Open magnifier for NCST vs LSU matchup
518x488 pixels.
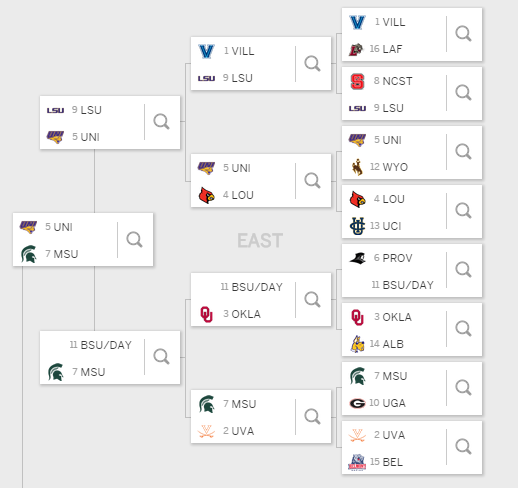pos(463,93)
